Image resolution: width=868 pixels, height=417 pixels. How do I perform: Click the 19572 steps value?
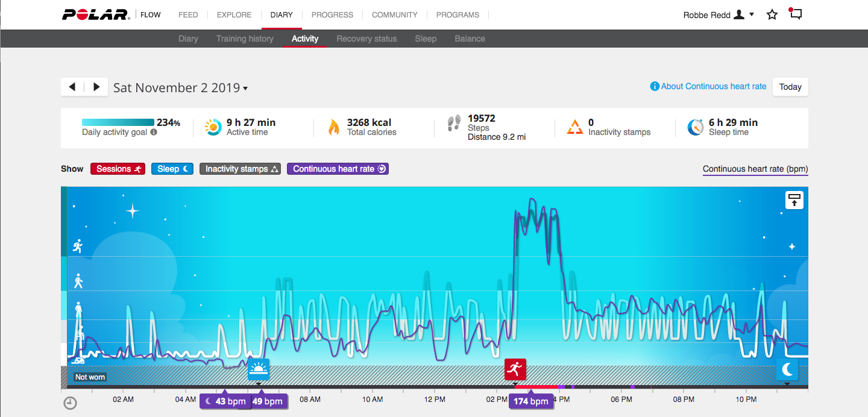tap(482, 118)
